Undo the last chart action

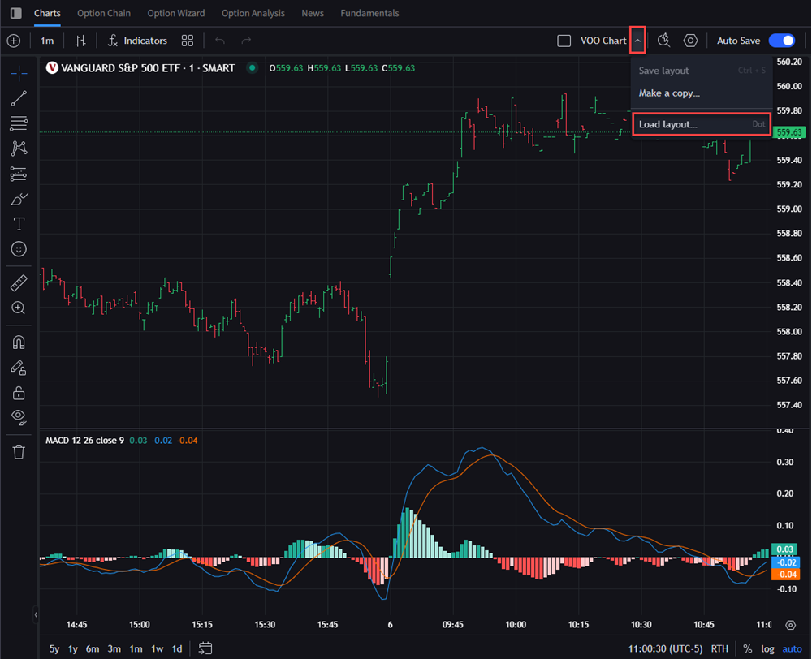[x=220, y=41]
